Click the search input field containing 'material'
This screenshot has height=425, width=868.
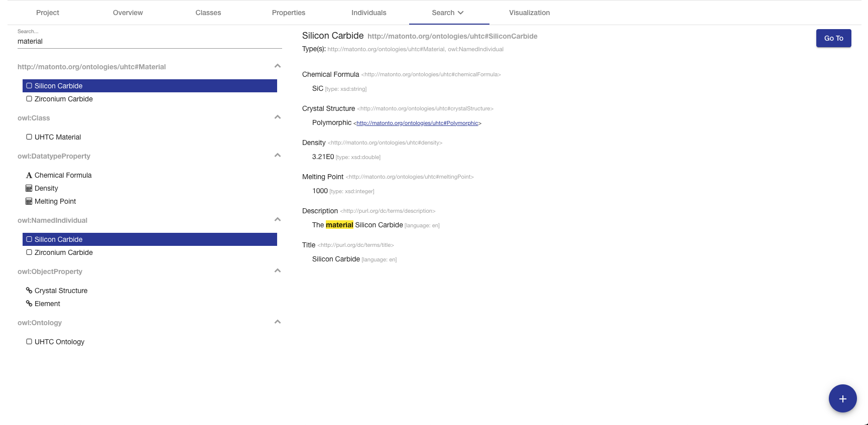pyautogui.click(x=150, y=41)
